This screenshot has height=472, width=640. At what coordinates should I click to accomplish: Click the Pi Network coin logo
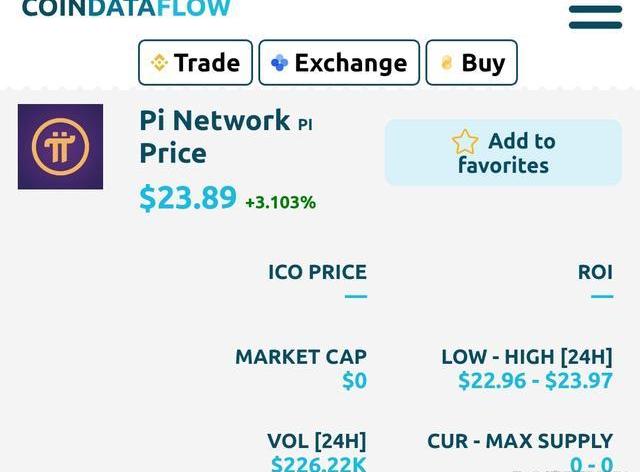[60, 147]
